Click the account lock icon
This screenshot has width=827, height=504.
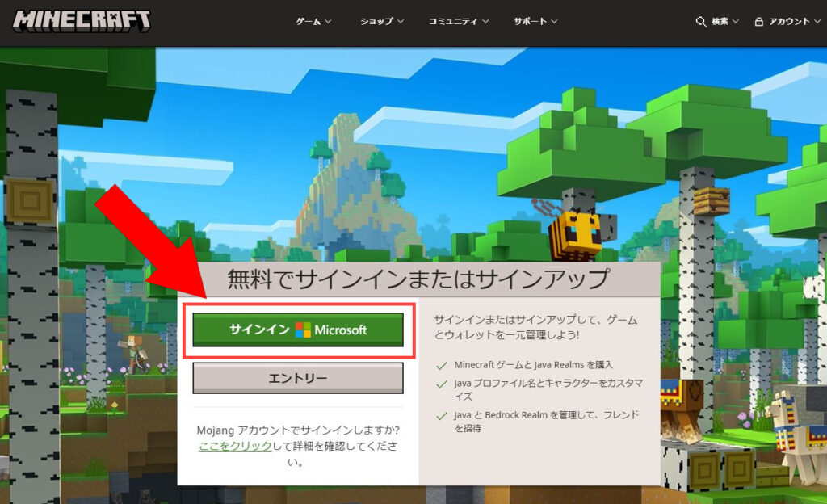pyautogui.click(x=759, y=22)
